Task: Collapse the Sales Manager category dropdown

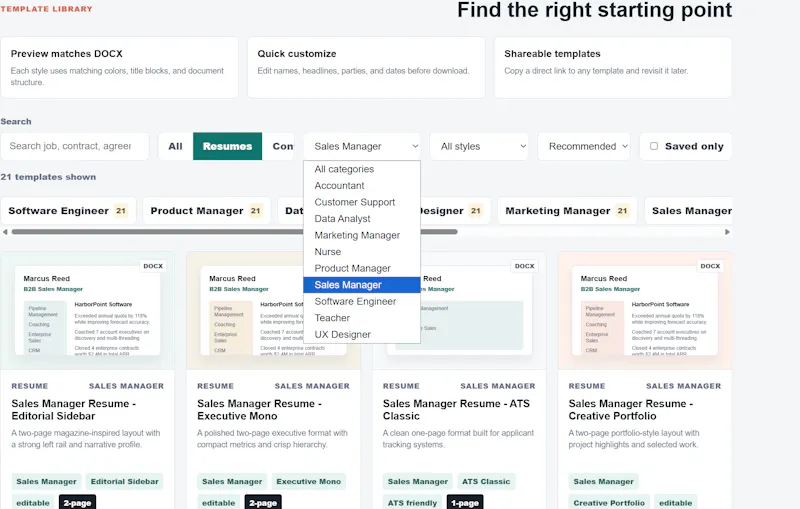Action: click(362, 146)
